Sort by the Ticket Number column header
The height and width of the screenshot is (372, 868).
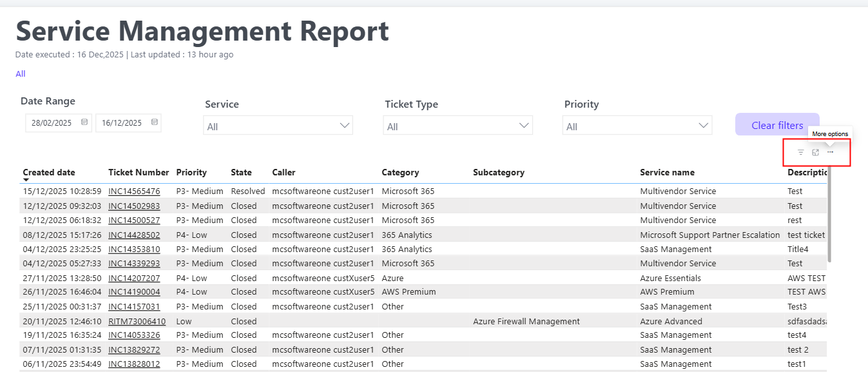(139, 172)
